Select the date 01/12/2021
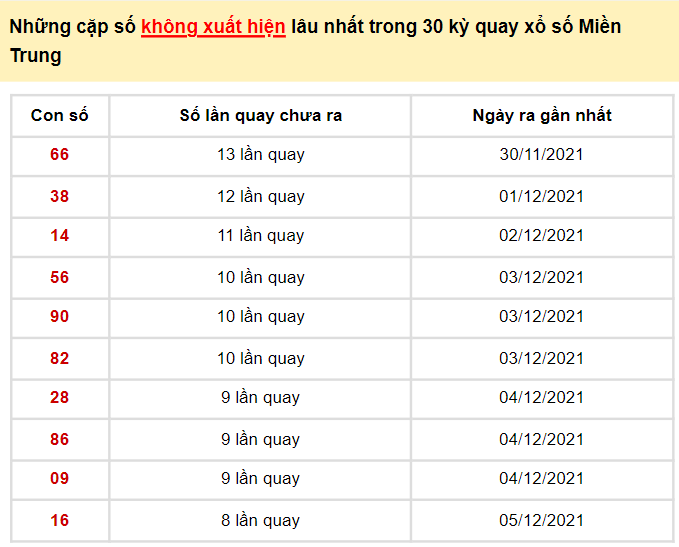The image size is (679, 547). coord(541,197)
